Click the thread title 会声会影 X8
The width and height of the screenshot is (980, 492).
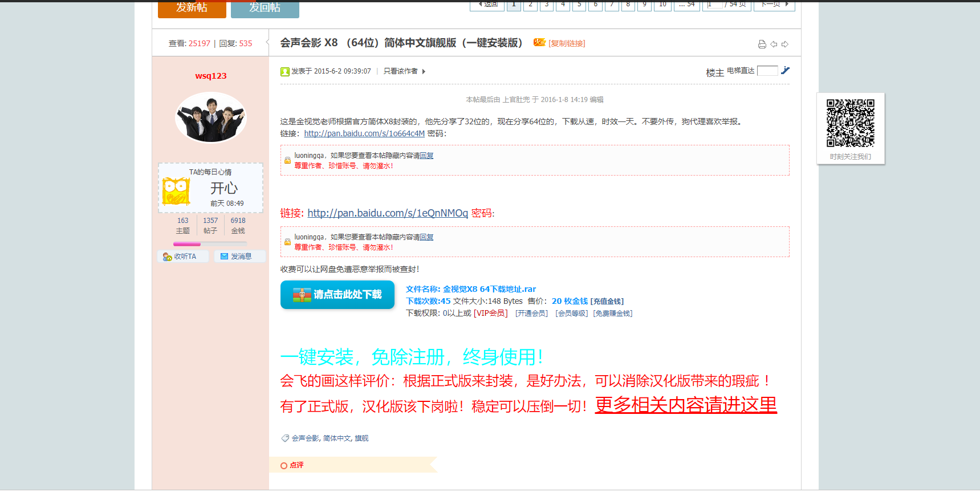coord(402,43)
